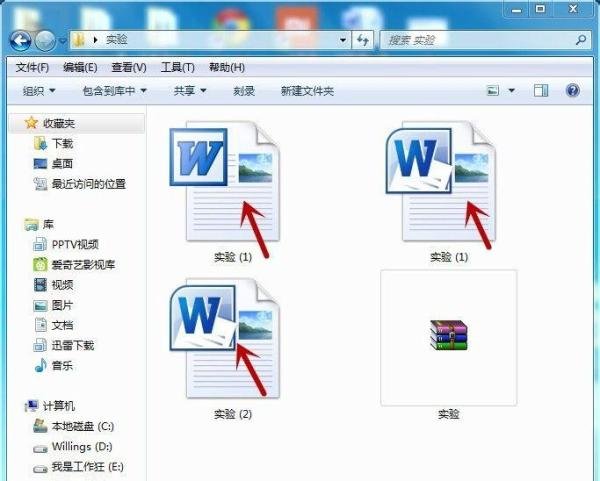The height and width of the screenshot is (481, 600).
Task: Click the computer icon beside 计算机
Action: 31,406
